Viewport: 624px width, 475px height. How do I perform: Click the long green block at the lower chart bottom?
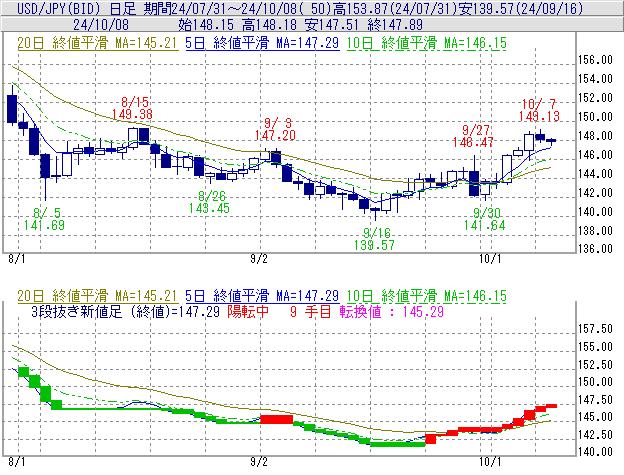(398, 444)
